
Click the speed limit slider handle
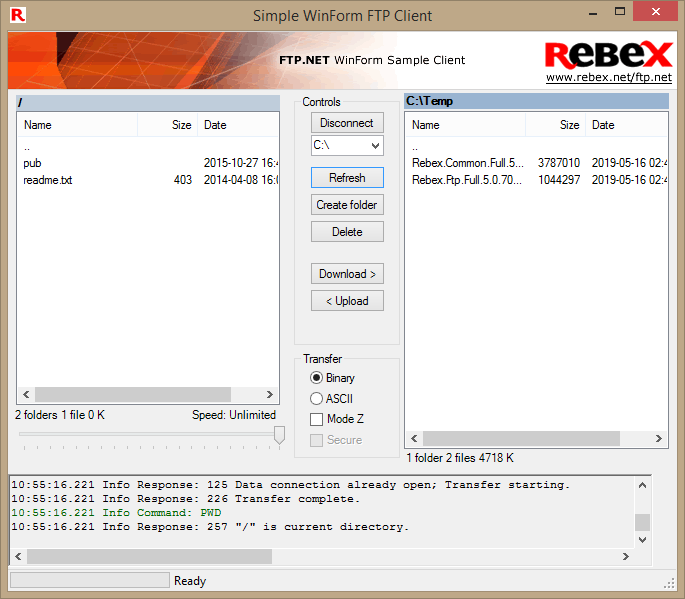click(x=279, y=436)
